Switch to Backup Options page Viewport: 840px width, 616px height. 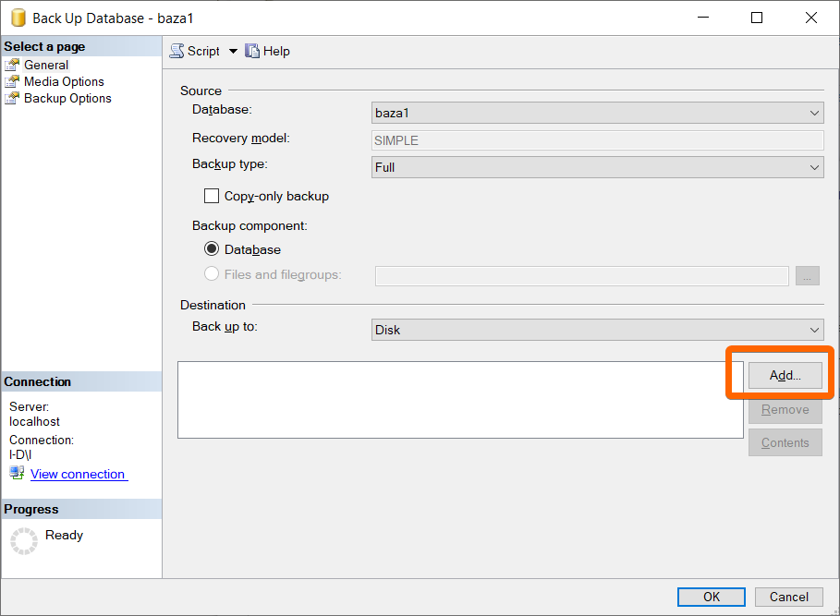[67, 98]
